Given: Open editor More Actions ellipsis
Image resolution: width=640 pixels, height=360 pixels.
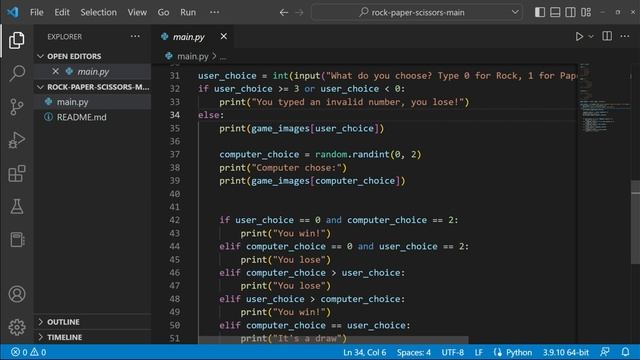Looking at the screenshot, I should tap(624, 36).
